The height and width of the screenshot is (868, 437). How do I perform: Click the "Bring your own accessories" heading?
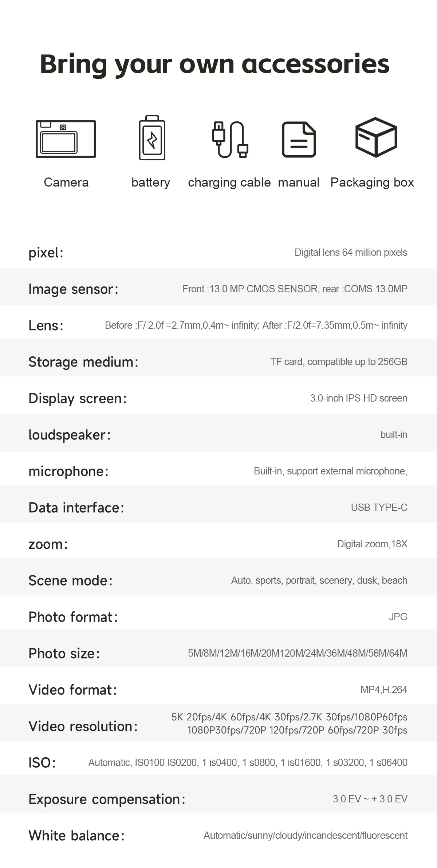[214, 64]
